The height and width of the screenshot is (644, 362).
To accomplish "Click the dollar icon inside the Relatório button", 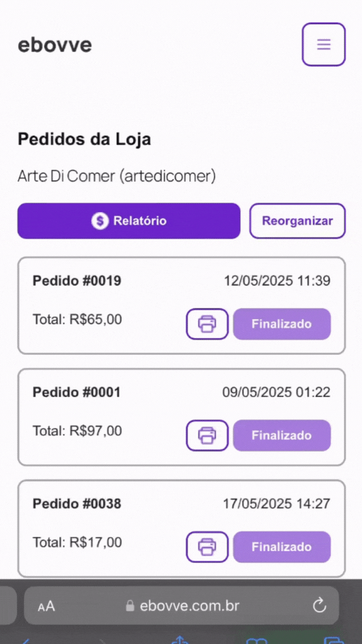I will 99,221.
